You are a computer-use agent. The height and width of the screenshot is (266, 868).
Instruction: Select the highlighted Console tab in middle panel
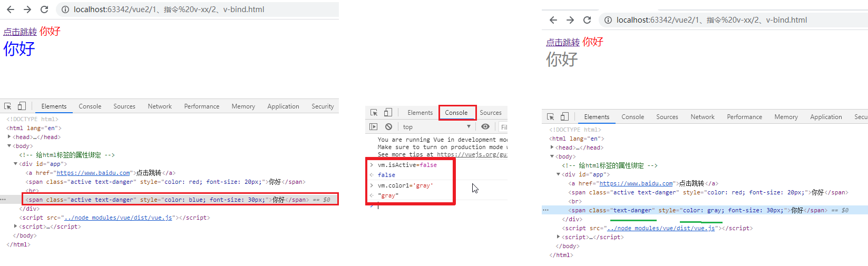(x=456, y=113)
